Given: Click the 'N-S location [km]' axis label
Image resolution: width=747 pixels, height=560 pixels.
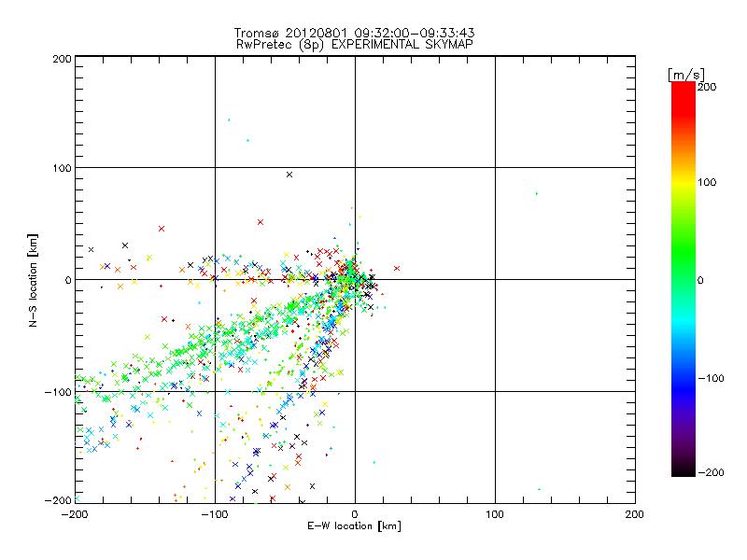Looking at the screenshot, I should coord(33,281).
